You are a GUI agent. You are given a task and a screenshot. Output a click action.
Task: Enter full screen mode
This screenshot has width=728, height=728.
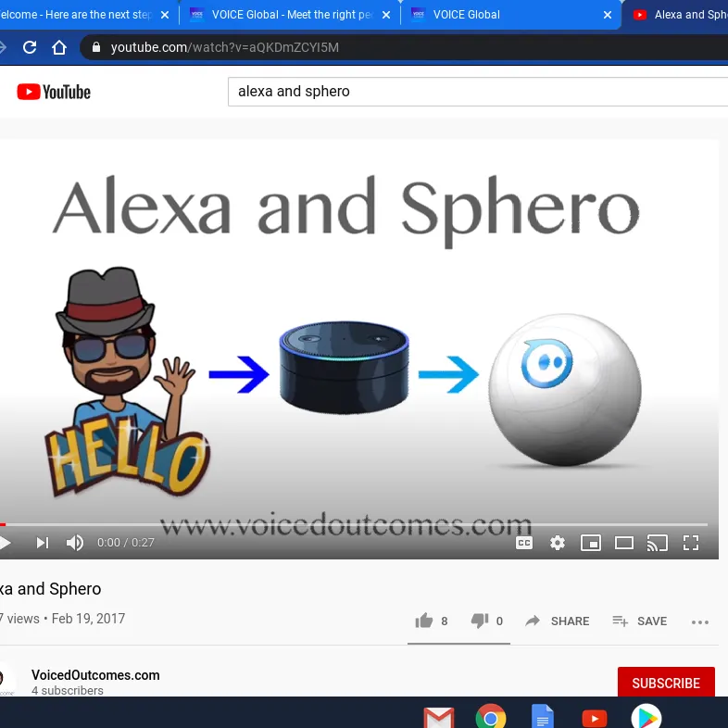[691, 543]
